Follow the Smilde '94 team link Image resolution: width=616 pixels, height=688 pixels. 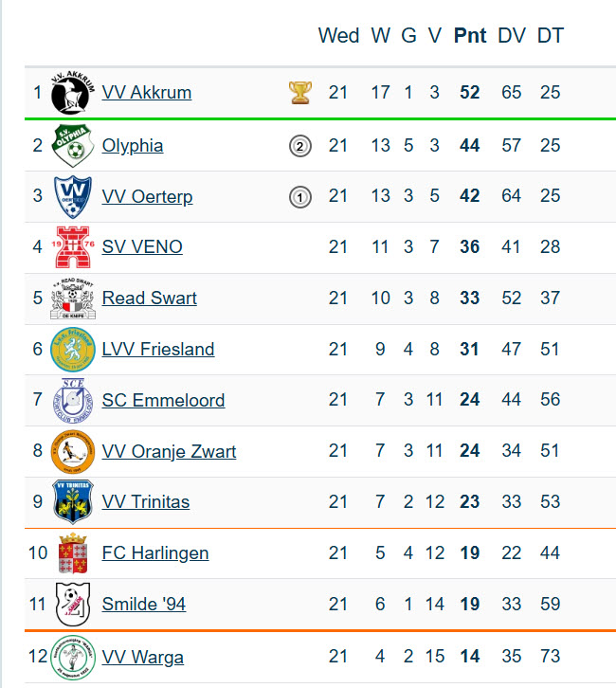click(144, 605)
